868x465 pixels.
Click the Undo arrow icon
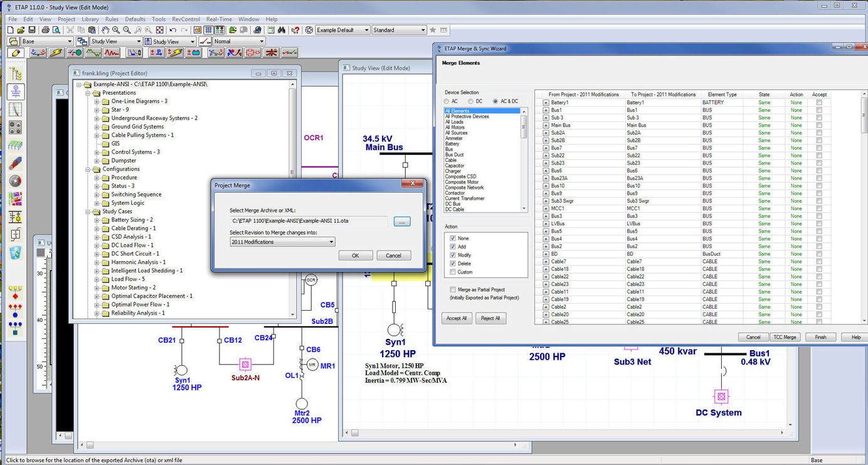pyautogui.click(x=173, y=29)
